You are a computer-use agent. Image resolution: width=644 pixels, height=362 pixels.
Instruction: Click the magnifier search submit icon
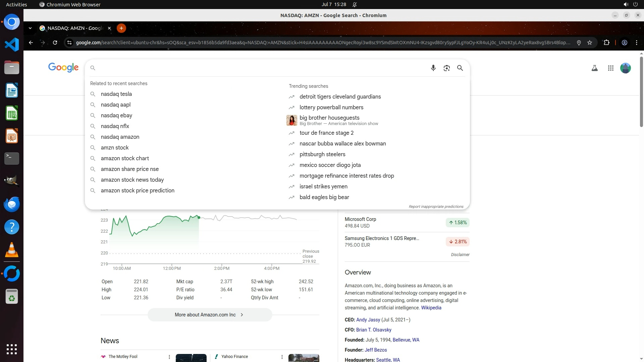(x=460, y=68)
